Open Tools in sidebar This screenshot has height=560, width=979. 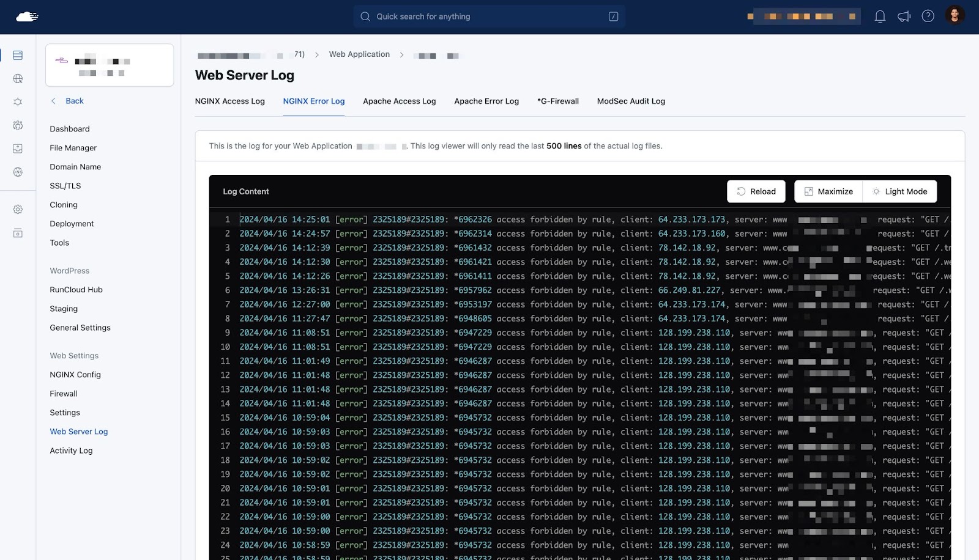pos(59,243)
